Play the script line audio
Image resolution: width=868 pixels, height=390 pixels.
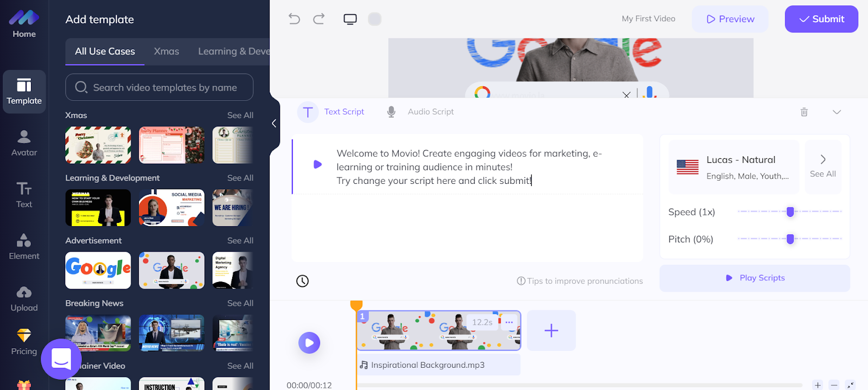[318, 164]
